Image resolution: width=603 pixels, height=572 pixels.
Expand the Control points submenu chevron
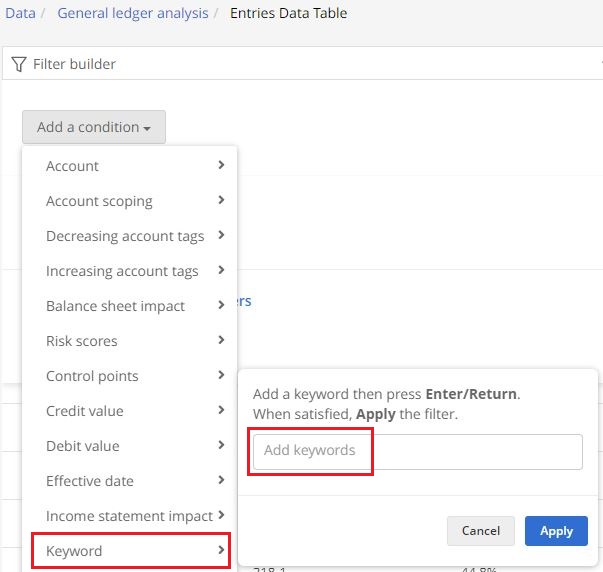(x=221, y=375)
